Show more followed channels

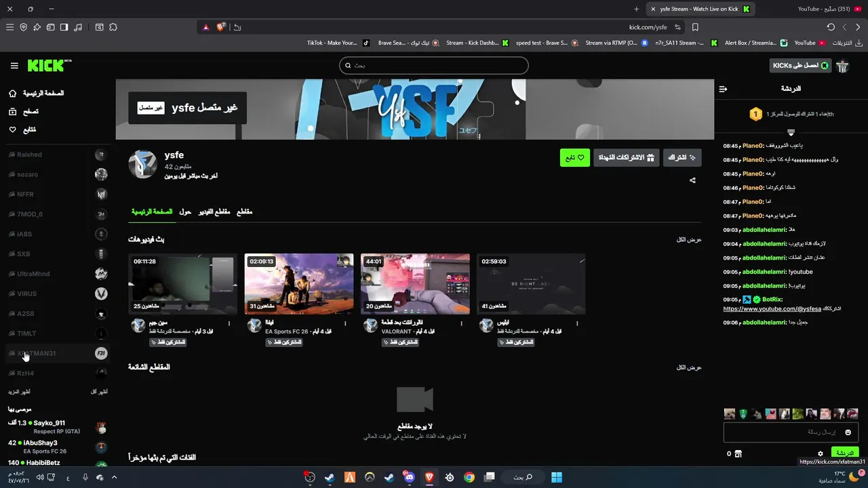(19, 392)
